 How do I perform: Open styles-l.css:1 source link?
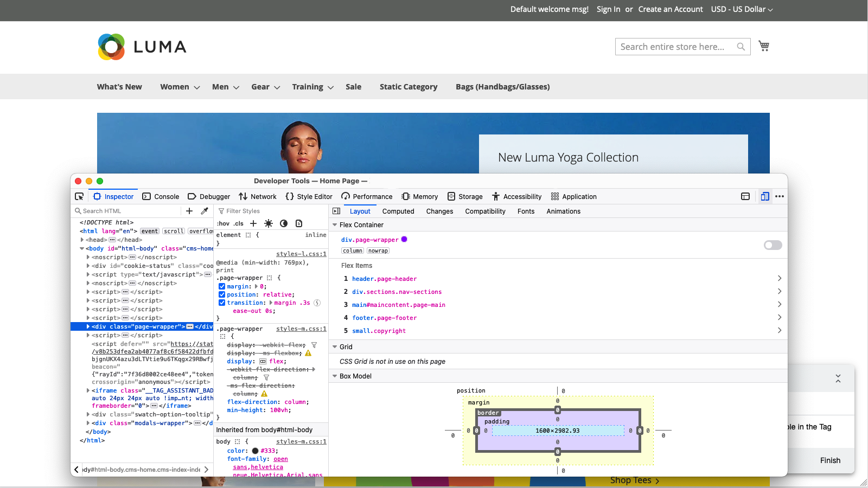click(x=301, y=254)
